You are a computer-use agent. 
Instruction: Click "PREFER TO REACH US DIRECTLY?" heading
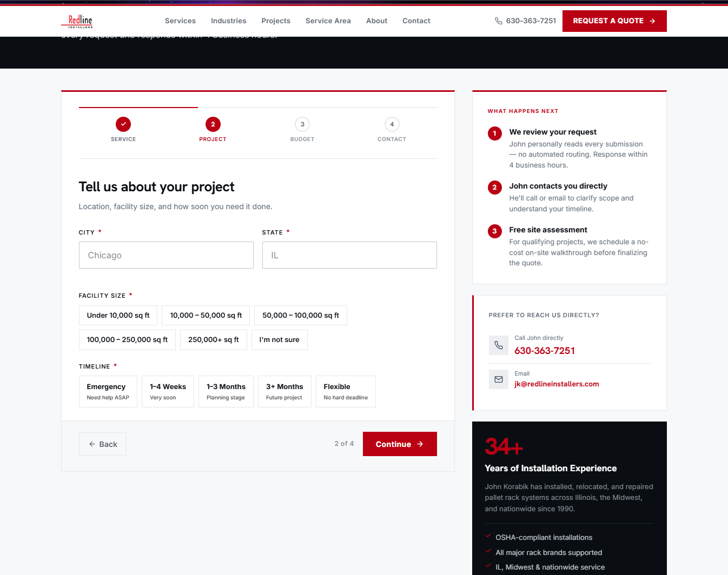coord(544,316)
